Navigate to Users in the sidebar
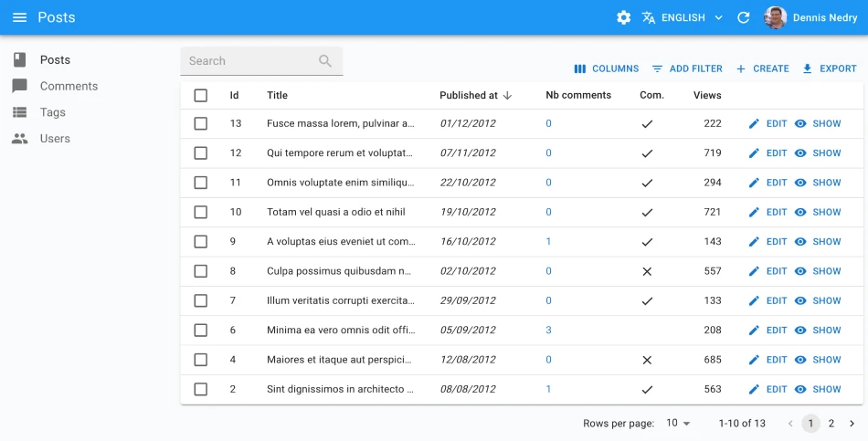Screen dimensions: 868x441 (55, 139)
